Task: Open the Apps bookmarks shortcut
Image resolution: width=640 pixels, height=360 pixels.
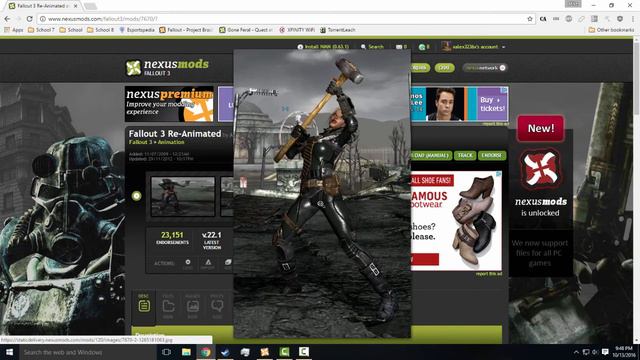Action: pyautogui.click(x=13, y=30)
